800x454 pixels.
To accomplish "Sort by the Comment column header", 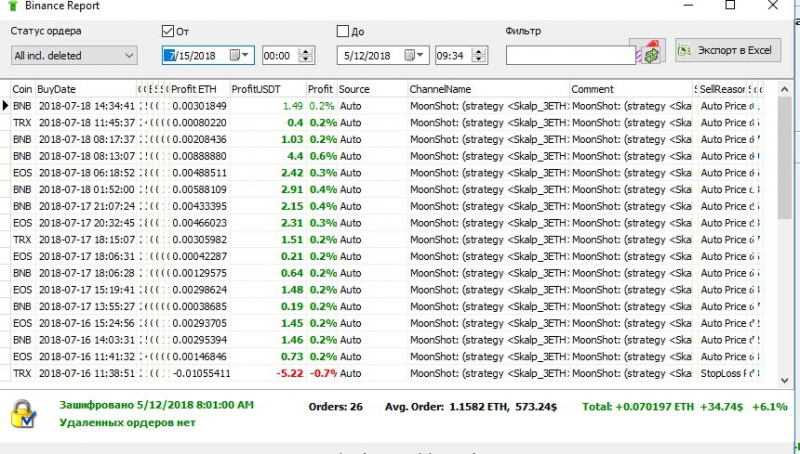I will (631, 89).
